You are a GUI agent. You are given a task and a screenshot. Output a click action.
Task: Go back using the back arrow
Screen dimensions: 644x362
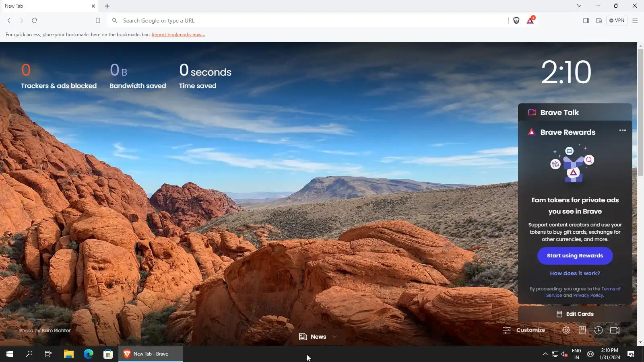[x=9, y=21]
